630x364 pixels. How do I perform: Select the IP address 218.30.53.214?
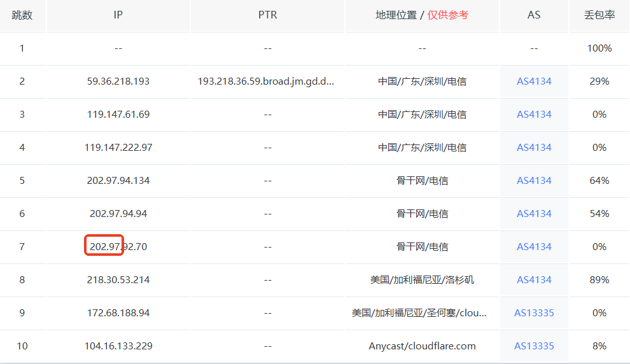tap(118, 279)
